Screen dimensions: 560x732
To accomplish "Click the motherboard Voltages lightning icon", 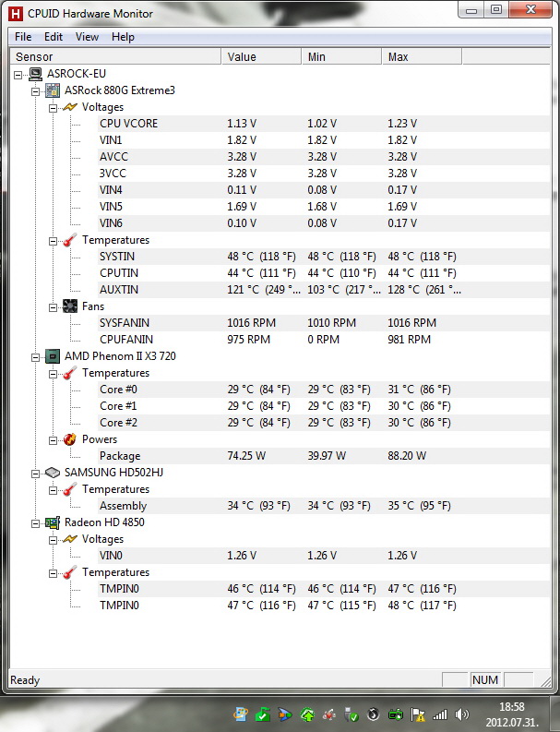I will coord(71,107).
